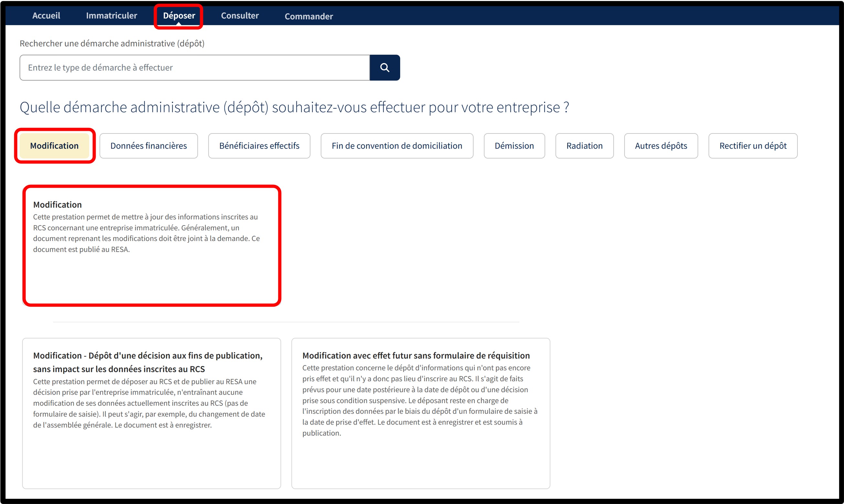The image size is (844, 504).
Task: Click the magnifying glass search icon
Action: coord(384,68)
